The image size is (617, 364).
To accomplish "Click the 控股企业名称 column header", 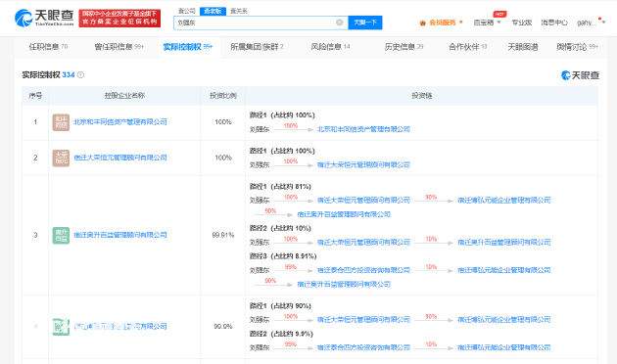I will coord(124,96).
